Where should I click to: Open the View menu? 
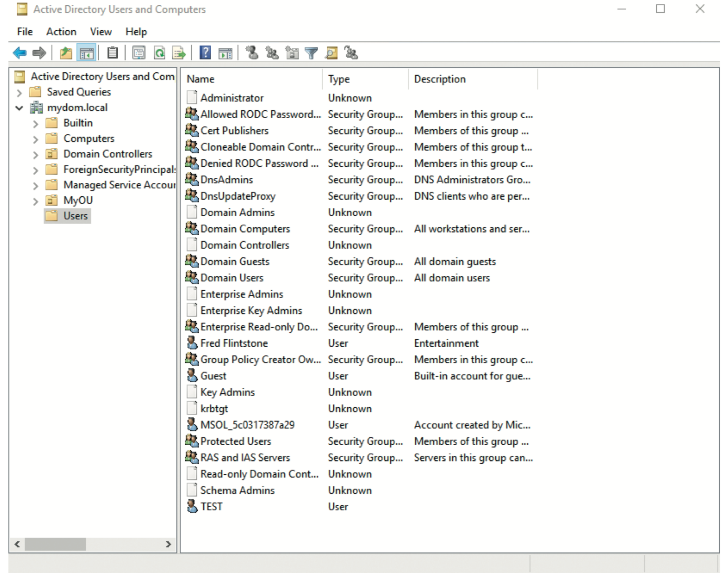(100, 32)
